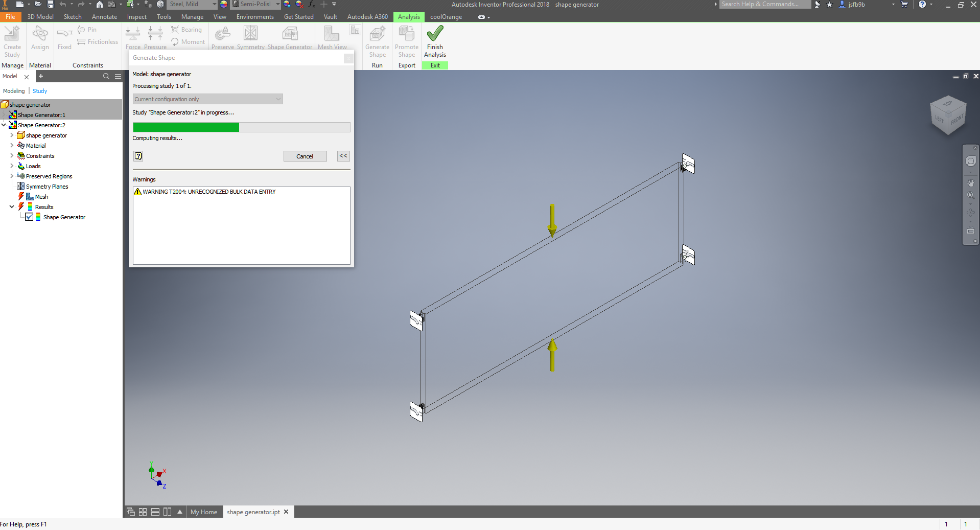Expand the Constraints tree node
Image resolution: width=980 pixels, height=530 pixels.
12,155
